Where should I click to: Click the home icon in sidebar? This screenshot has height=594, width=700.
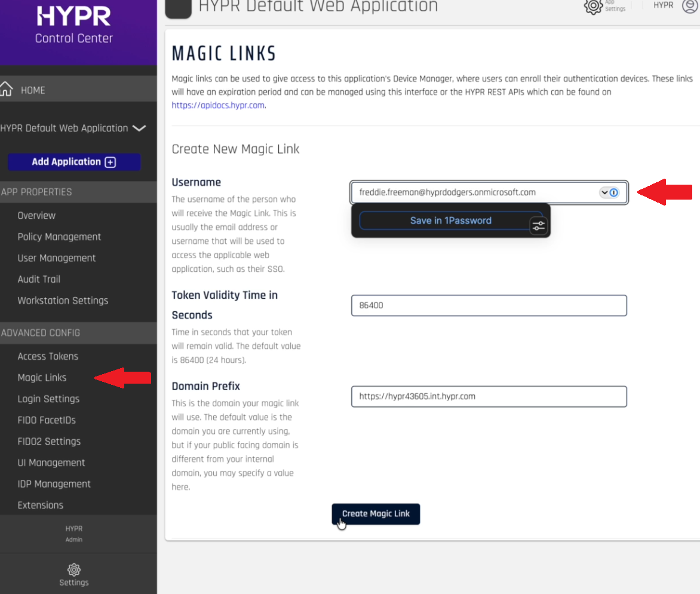click(7, 90)
